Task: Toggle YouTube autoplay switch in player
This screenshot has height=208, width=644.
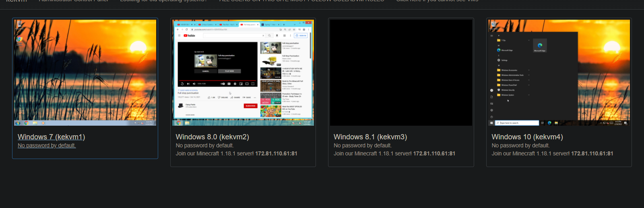Action: [x=223, y=84]
